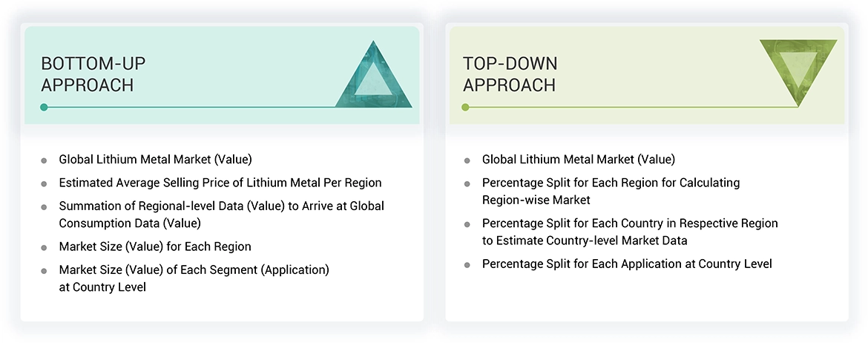The image size is (868, 343).
Task: Click Summation of Regional-level Data item
Action: click(x=221, y=214)
